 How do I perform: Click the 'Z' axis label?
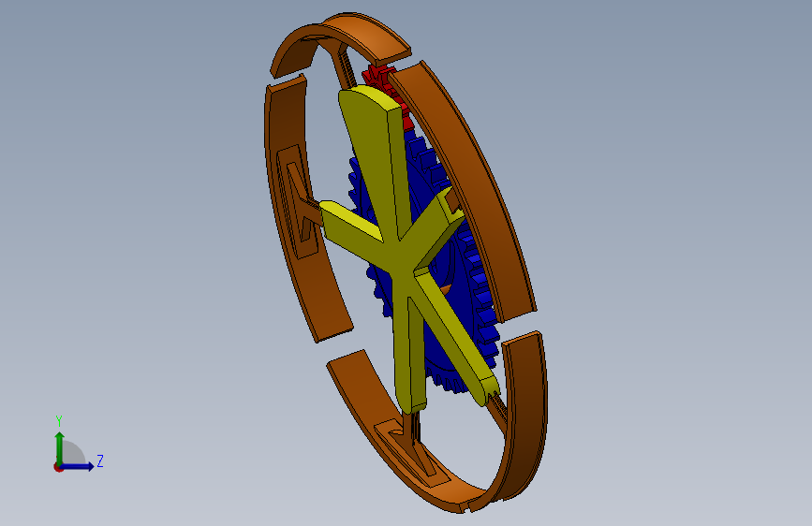pyautogui.click(x=100, y=460)
